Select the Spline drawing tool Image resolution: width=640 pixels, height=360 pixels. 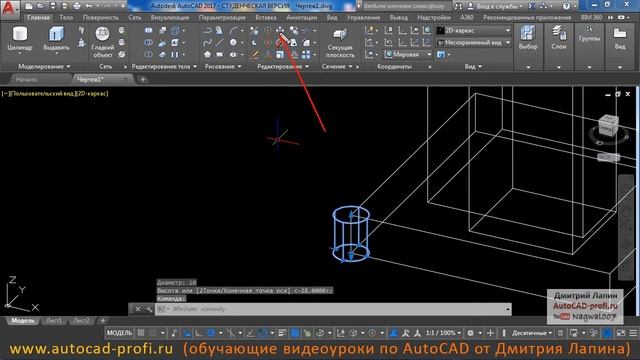[207, 42]
